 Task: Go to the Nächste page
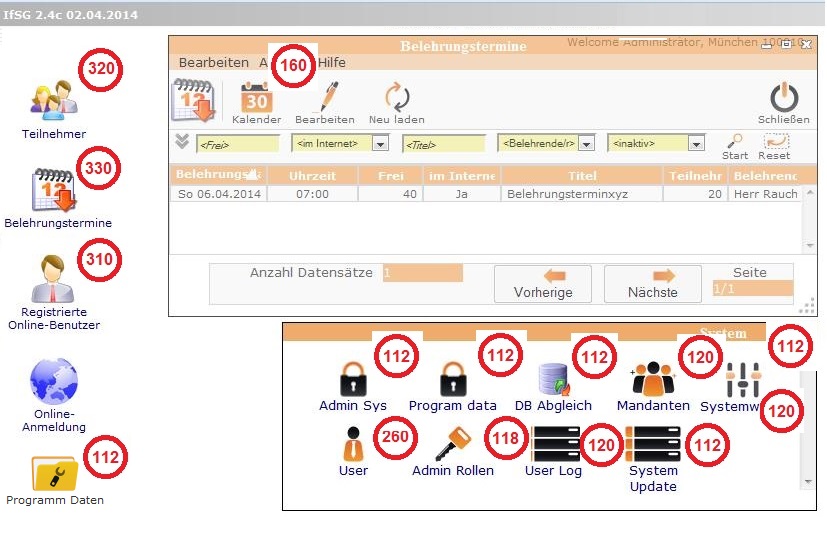(652, 283)
